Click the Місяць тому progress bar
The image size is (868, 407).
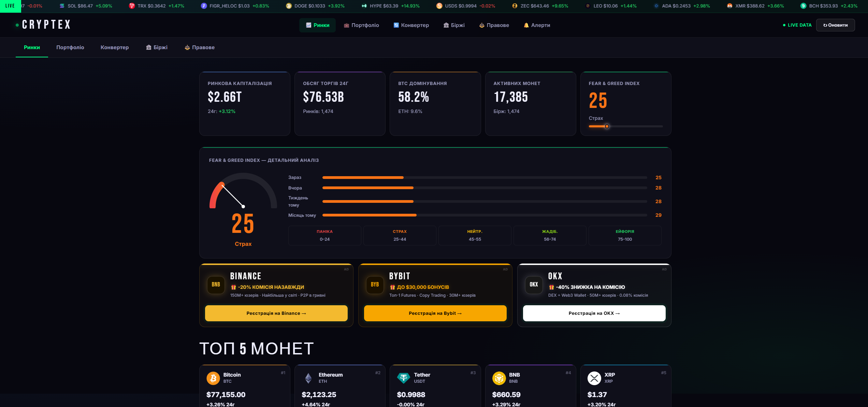click(485, 215)
